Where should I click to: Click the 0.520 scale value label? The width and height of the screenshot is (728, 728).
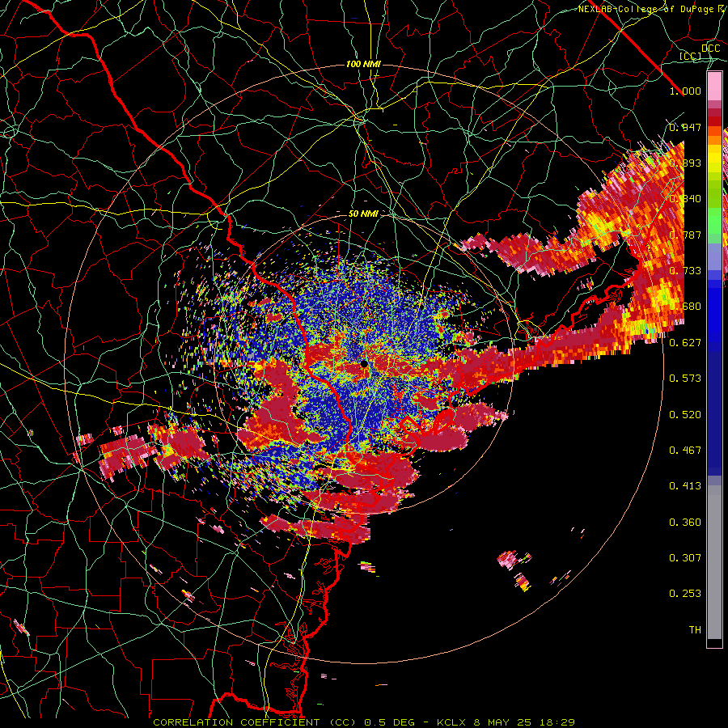pyautogui.click(x=685, y=415)
